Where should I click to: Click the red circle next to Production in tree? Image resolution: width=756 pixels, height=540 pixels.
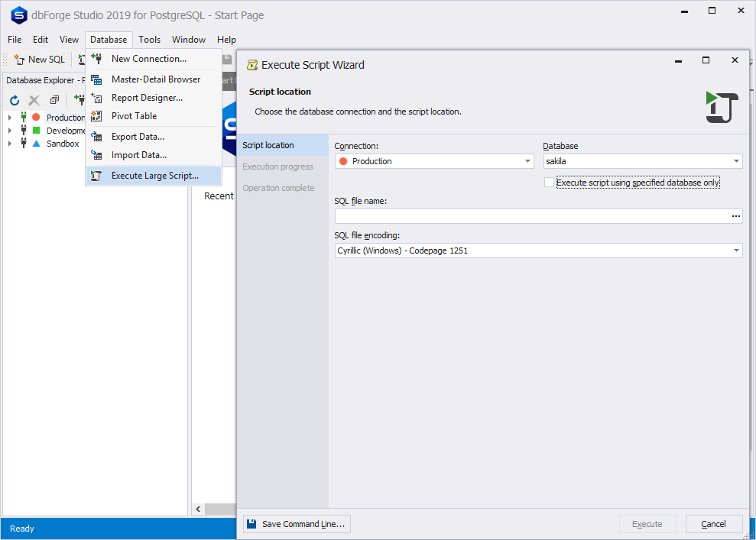point(36,117)
